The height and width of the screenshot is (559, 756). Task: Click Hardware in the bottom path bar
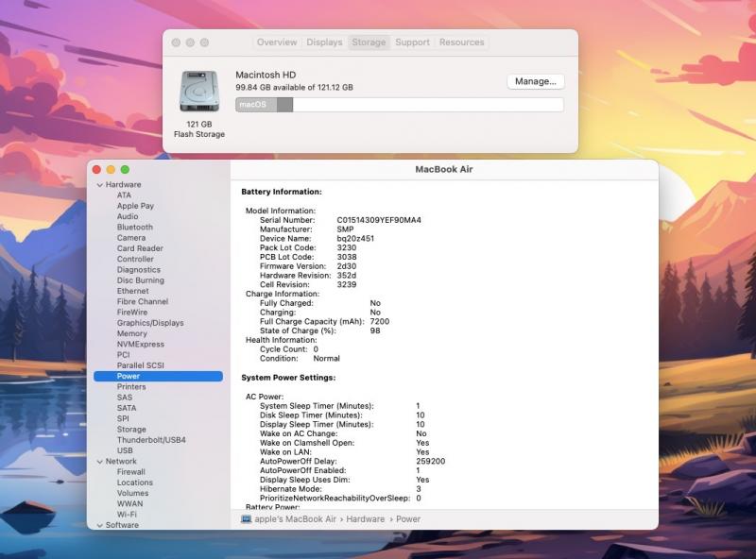pyautogui.click(x=365, y=519)
